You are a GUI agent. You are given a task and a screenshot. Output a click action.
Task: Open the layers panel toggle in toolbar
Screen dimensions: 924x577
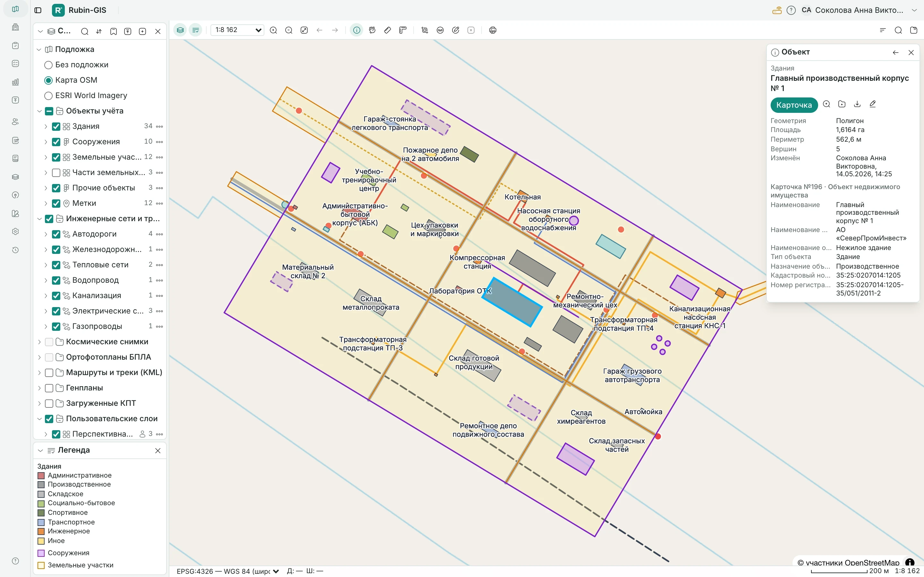(x=180, y=30)
